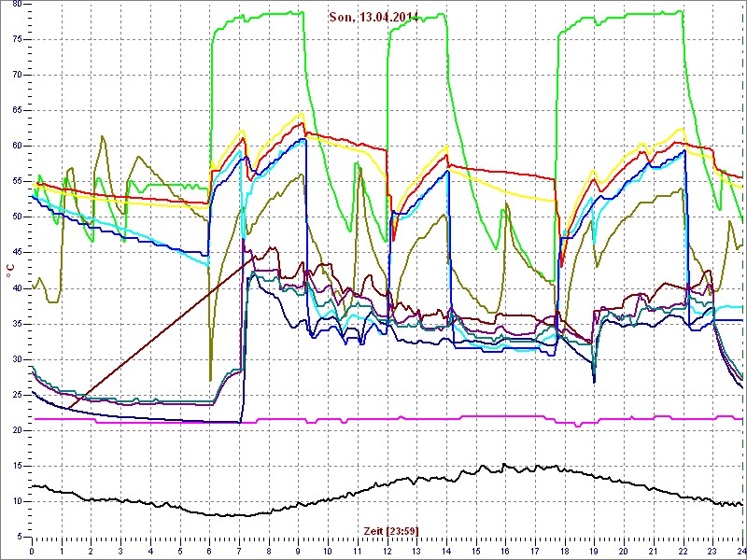Select the 50 value on the temperature axis
Screen dimensions: 747x560
click(16, 217)
